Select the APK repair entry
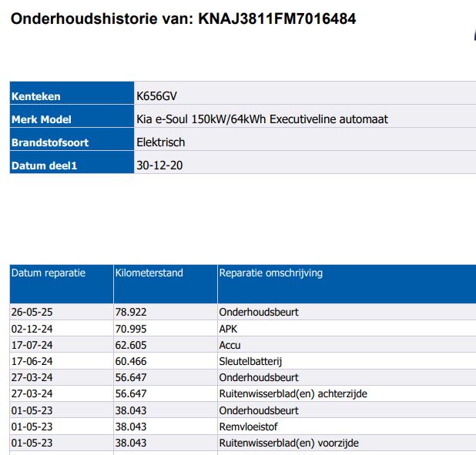The width and height of the screenshot is (476, 455). (229, 329)
